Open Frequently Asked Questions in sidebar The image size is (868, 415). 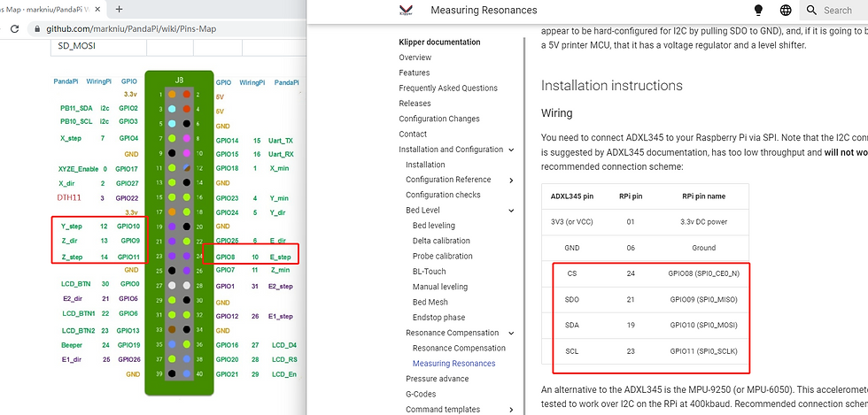pyautogui.click(x=448, y=88)
